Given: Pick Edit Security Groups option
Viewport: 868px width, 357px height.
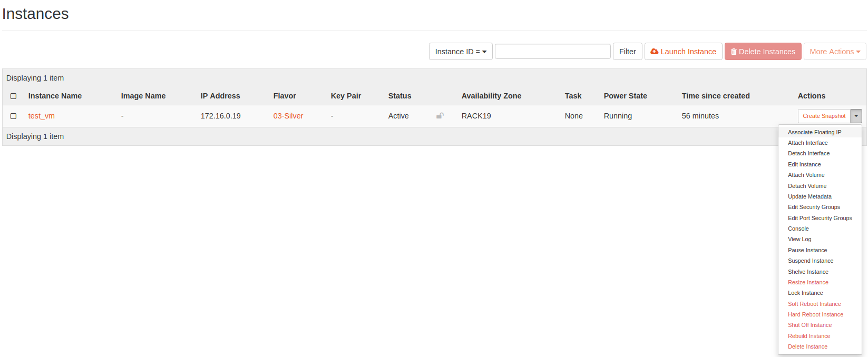Looking at the screenshot, I should point(814,207).
